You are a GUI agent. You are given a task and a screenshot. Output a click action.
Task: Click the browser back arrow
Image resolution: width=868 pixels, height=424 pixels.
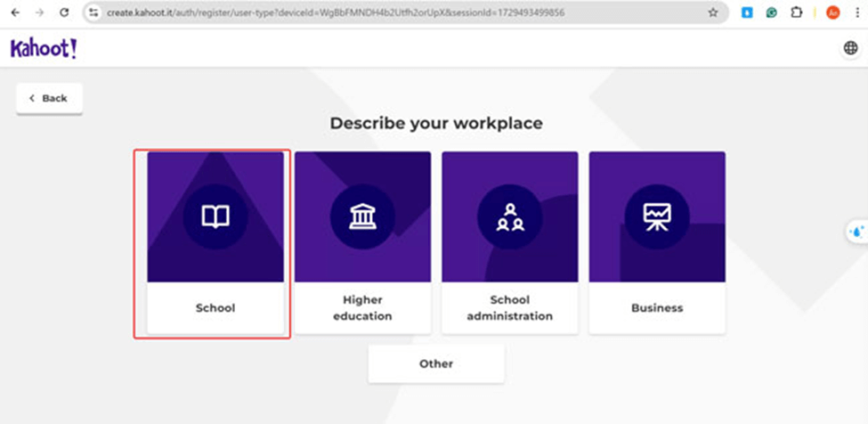(15, 12)
